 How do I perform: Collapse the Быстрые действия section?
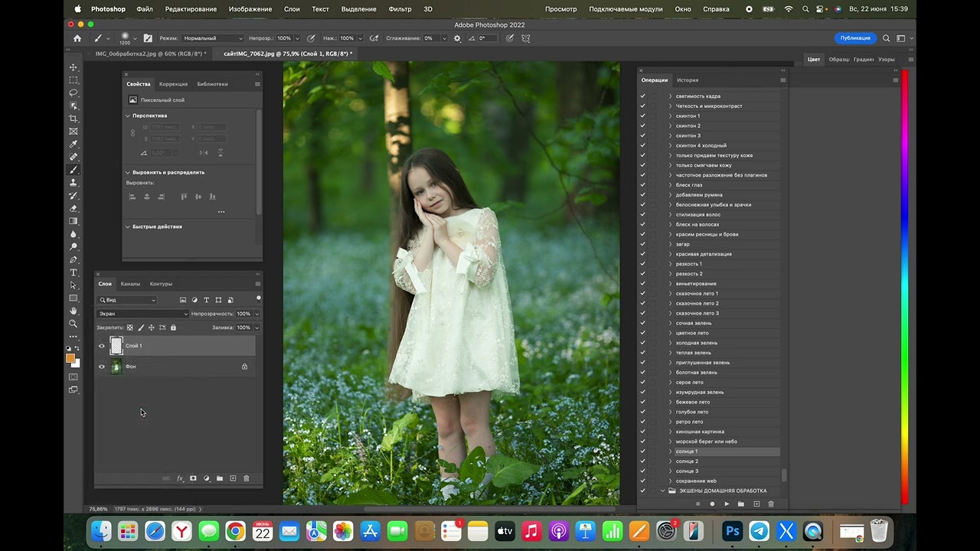pos(128,227)
